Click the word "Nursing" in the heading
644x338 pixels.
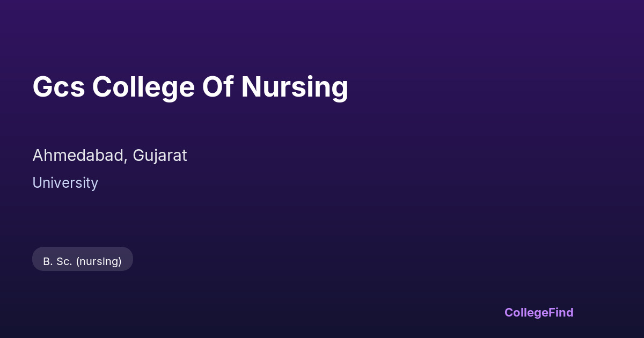[x=294, y=87]
